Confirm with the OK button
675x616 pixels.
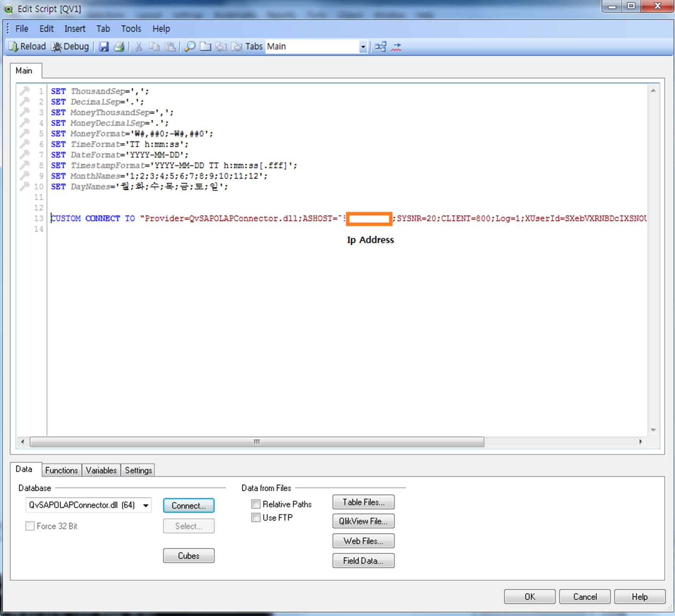click(529, 597)
